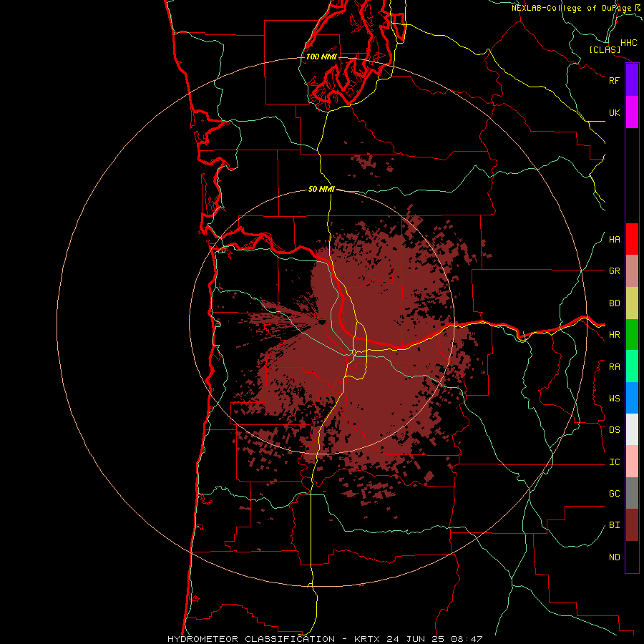Click the 50 NMI range ring label

[321, 189]
